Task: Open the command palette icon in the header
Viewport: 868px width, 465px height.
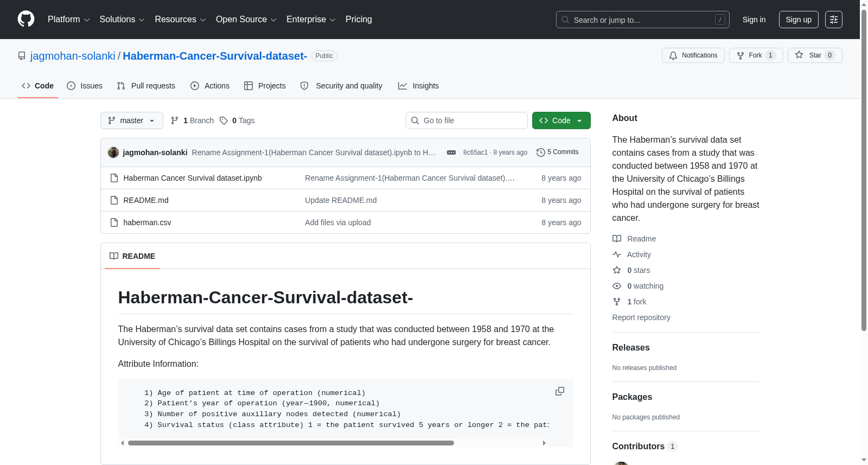Action: click(834, 20)
